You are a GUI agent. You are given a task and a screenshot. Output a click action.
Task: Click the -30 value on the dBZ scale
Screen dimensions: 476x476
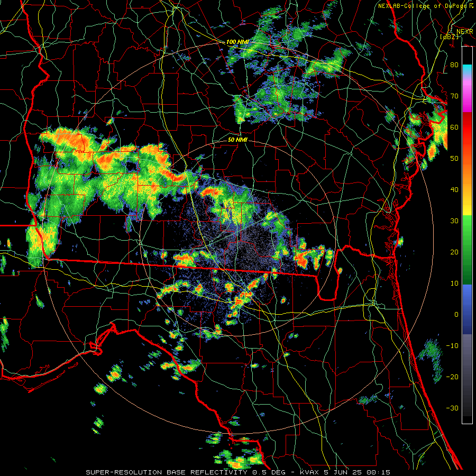(452, 408)
